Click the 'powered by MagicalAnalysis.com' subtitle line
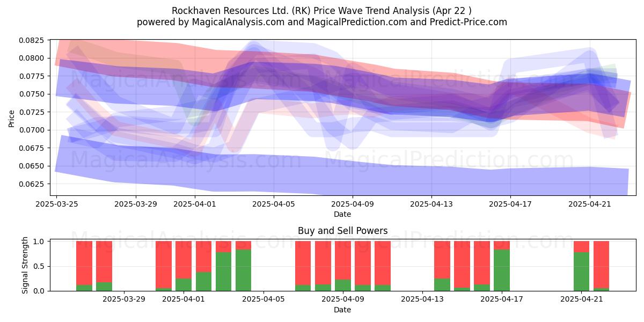 [x=322, y=22]
